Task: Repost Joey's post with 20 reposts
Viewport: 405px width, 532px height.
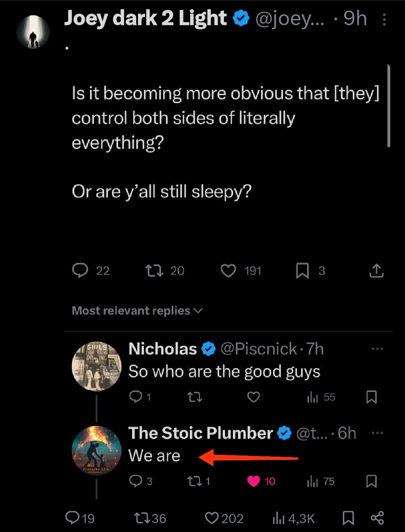Action: click(154, 270)
